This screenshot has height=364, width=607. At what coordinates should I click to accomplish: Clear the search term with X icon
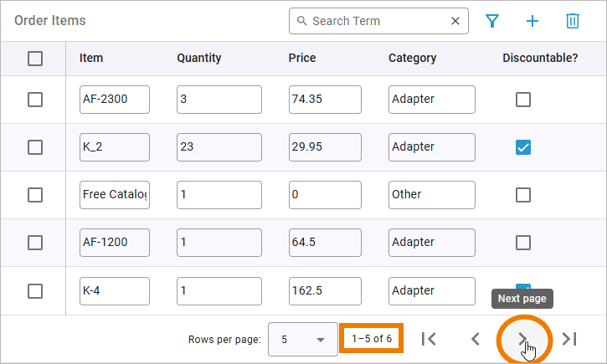[455, 21]
